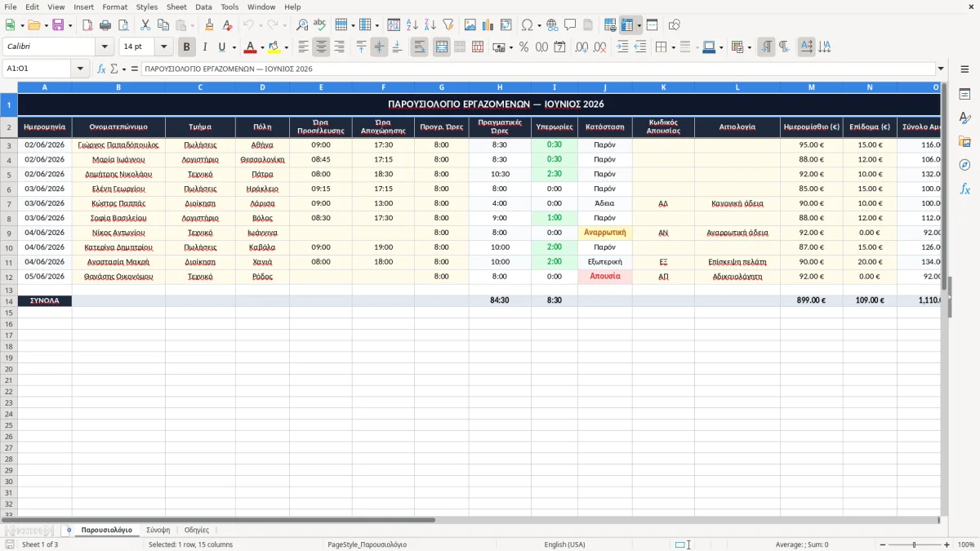Click the Sort Ascending icon

[x=412, y=25]
